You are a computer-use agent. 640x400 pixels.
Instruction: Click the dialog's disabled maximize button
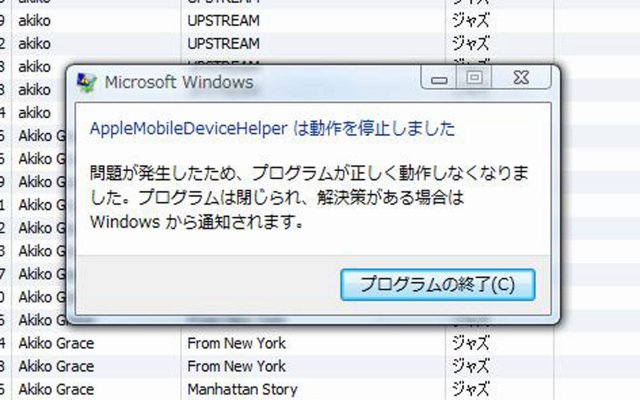[474, 77]
